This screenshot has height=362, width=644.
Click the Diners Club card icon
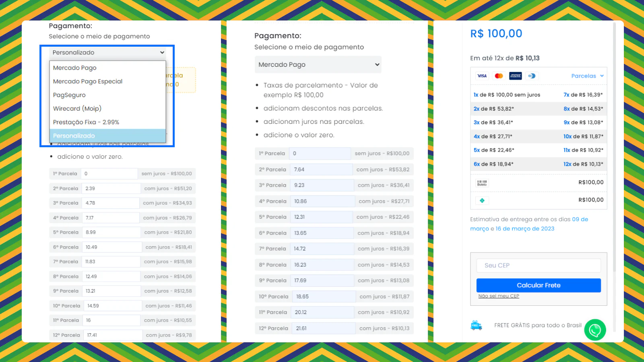click(532, 76)
